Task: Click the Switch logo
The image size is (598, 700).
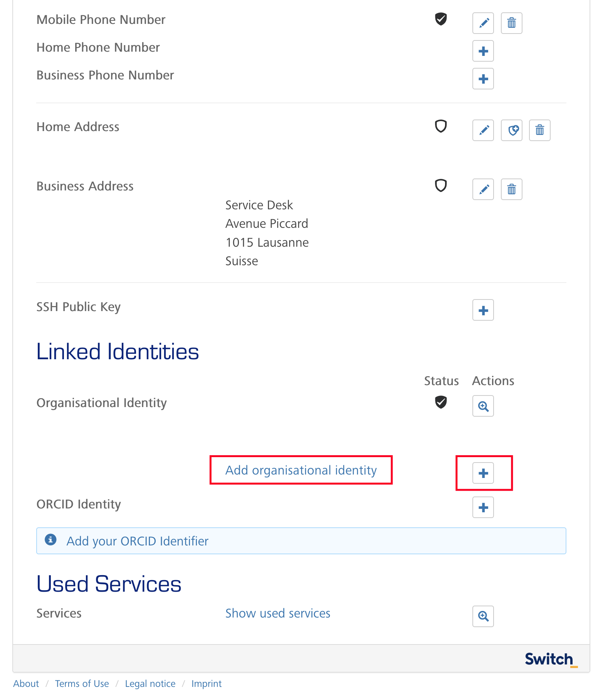Action: tap(551, 659)
